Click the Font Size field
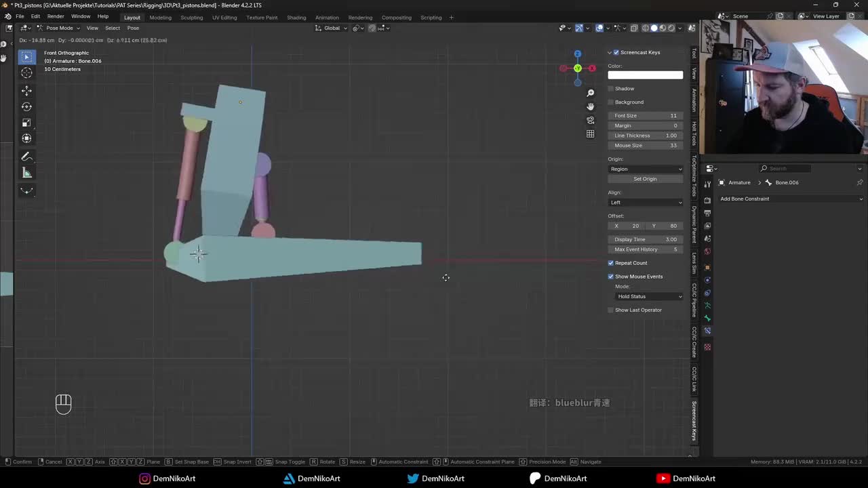 (645, 116)
